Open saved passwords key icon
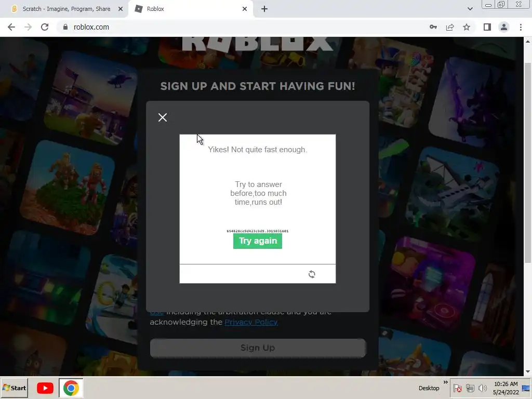The image size is (532, 399). 433,27
